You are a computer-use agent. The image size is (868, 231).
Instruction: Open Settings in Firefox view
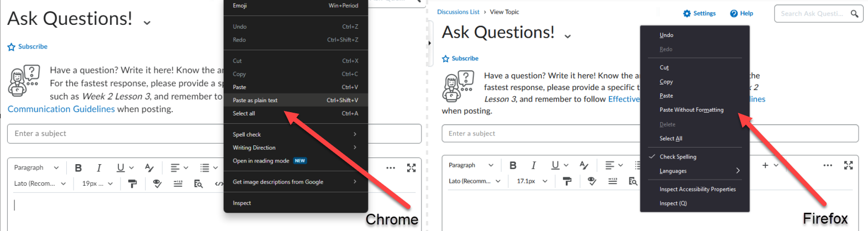coord(699,13)
